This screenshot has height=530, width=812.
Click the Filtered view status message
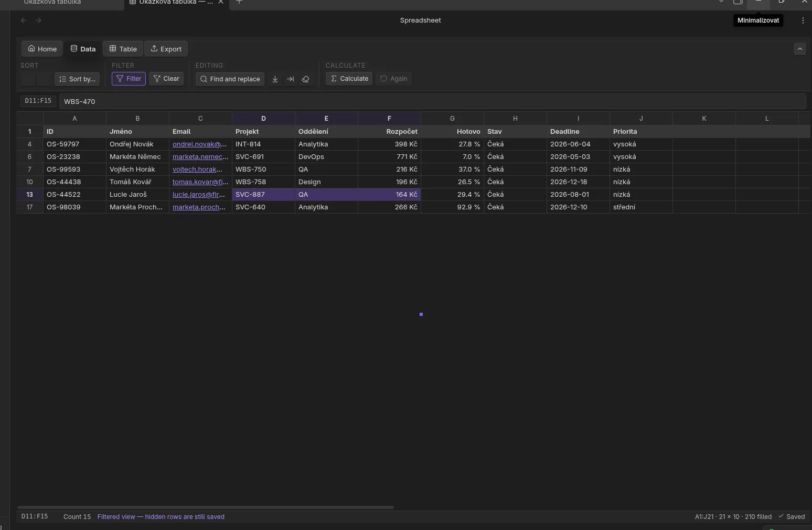[x=161, y=517]
